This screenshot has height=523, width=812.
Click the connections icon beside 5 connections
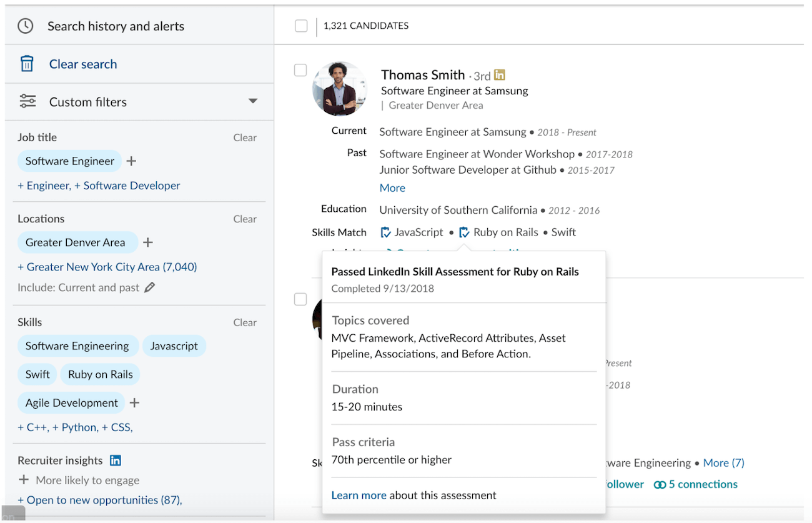(x=660, y=484)
